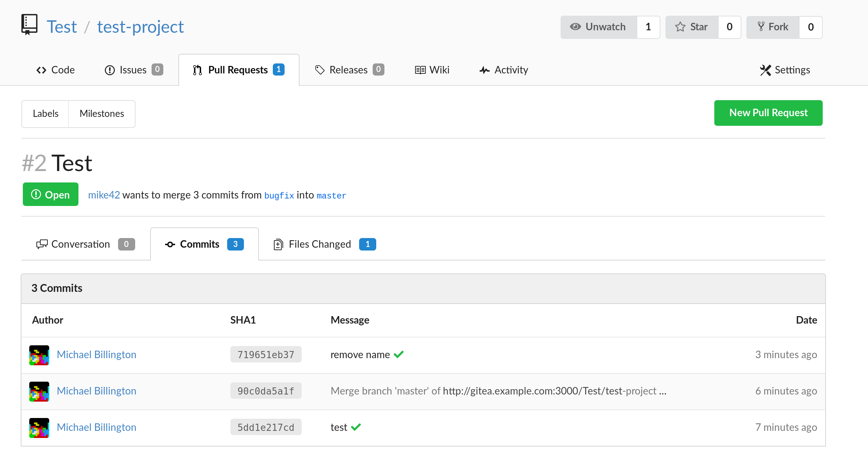Open the Code tab
Screen dimensions: 868x454
tap(56, 70)
